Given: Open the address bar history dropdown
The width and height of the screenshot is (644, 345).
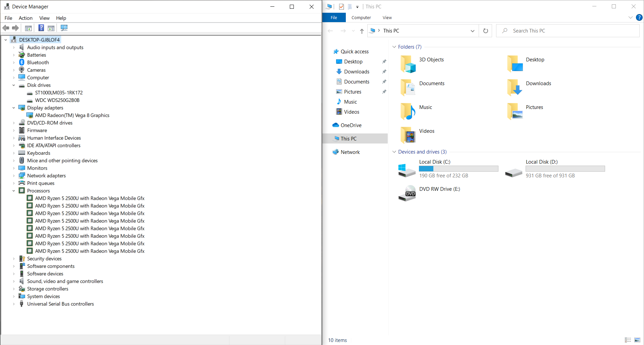Looking at the screenshot, I should [472, 31].
